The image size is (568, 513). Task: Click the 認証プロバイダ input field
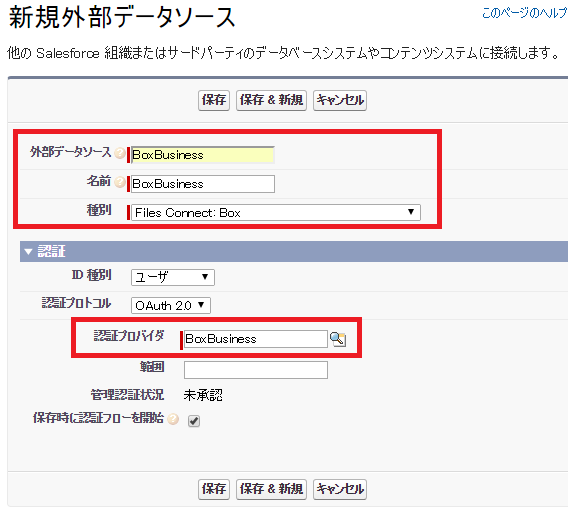[x=256, y=339]
